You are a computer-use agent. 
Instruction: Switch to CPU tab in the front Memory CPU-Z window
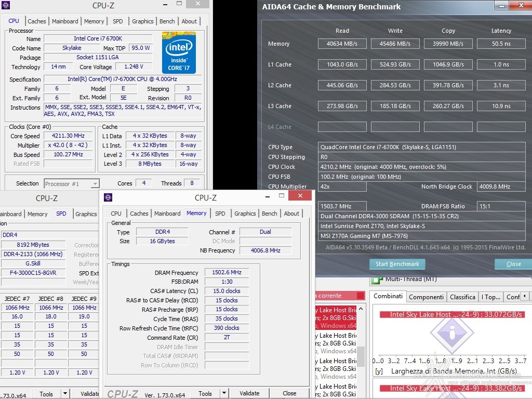(x=116, y=214)
